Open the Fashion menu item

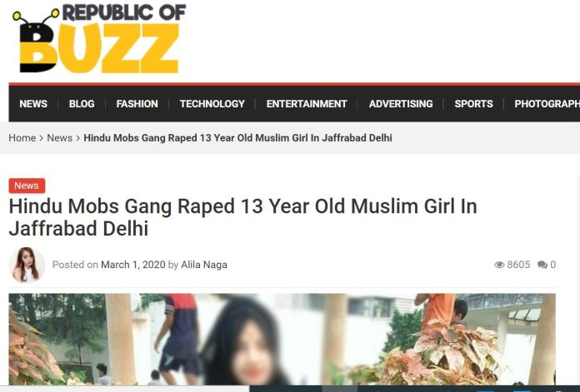[137, 104]
